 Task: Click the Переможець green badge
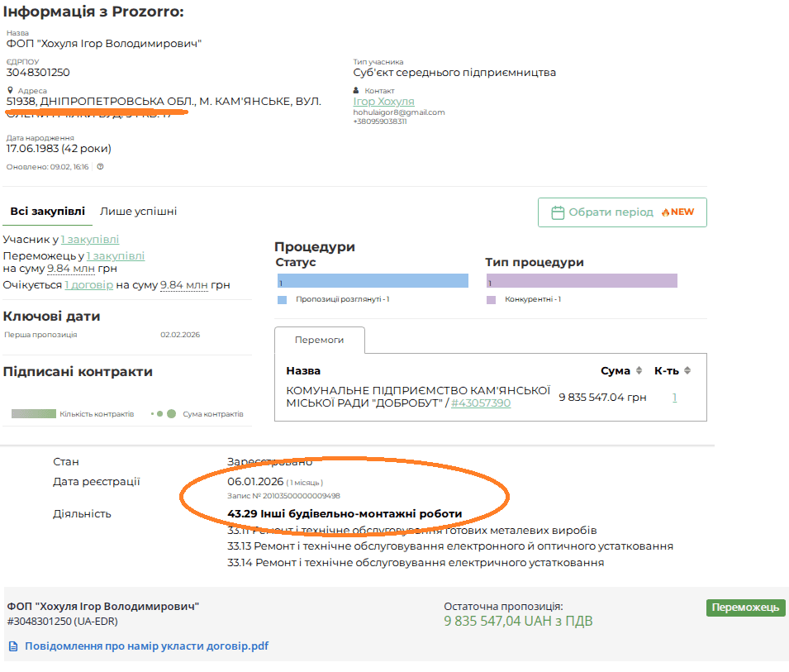tap(745, 608)
